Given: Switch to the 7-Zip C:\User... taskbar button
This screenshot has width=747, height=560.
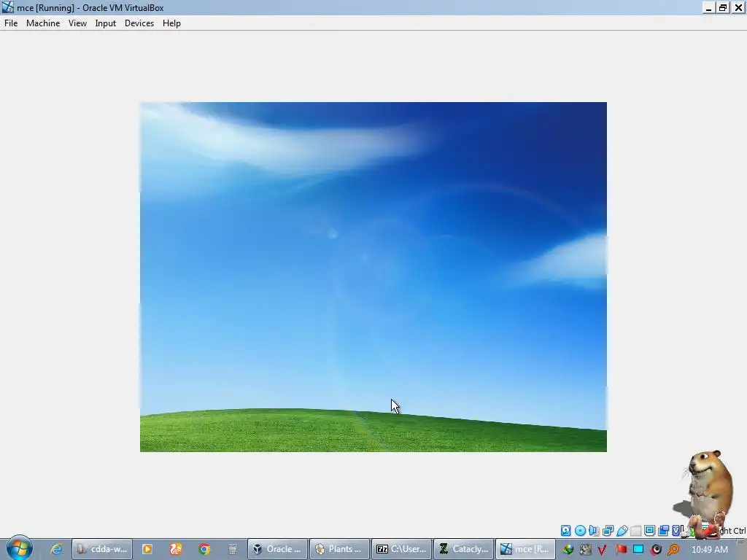Looking at the screenshot, I should coord(401,549).
